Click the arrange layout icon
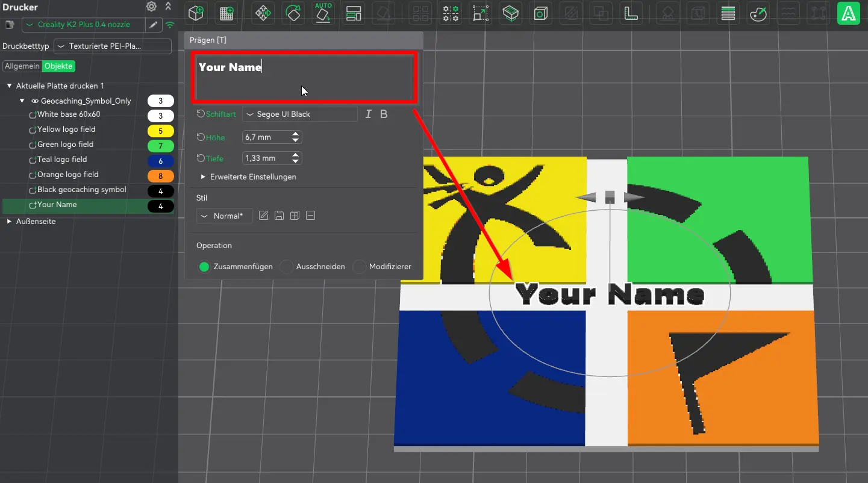868x483 pixels. pyautogui.click(x=354, y=13)
